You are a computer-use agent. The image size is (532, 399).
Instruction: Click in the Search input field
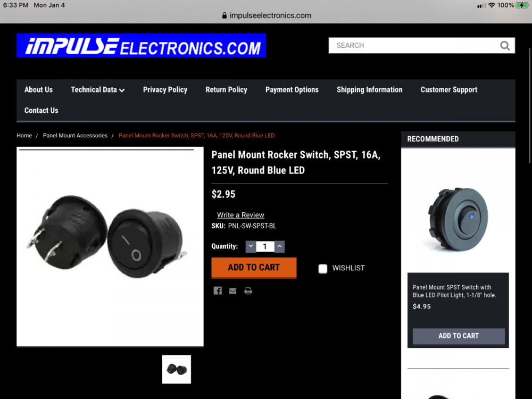click(x=414, y=45)
